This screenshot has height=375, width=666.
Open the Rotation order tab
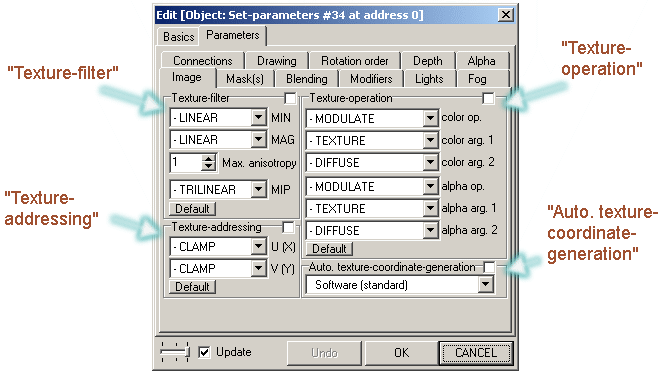(x=355, y=61)
